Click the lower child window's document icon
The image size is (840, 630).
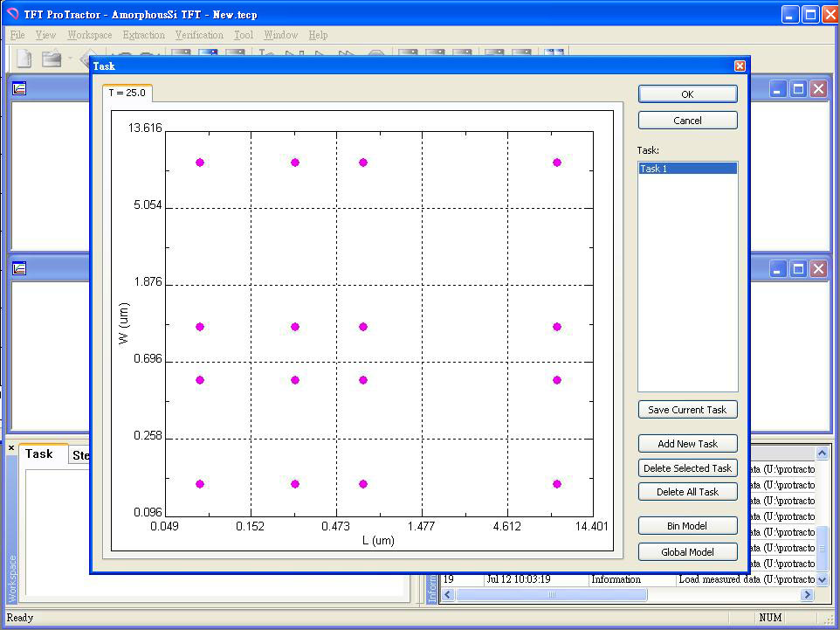19,268
